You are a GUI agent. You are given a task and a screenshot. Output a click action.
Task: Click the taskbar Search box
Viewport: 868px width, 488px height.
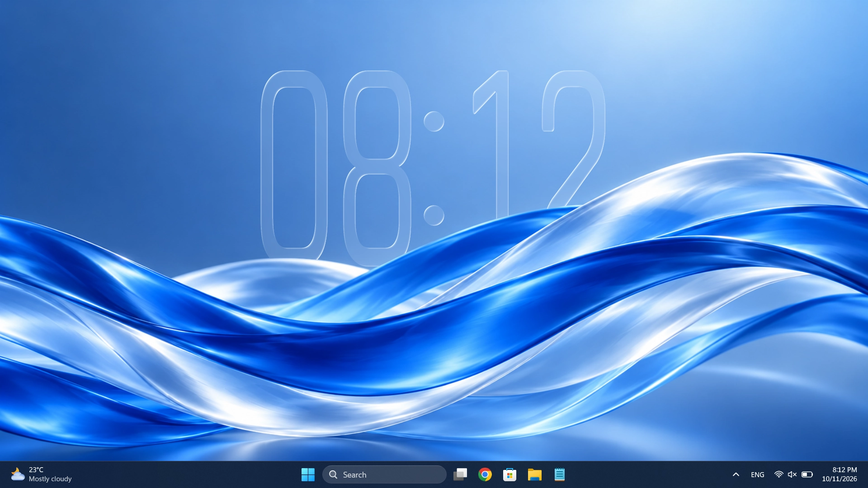[x=384, y=474]
